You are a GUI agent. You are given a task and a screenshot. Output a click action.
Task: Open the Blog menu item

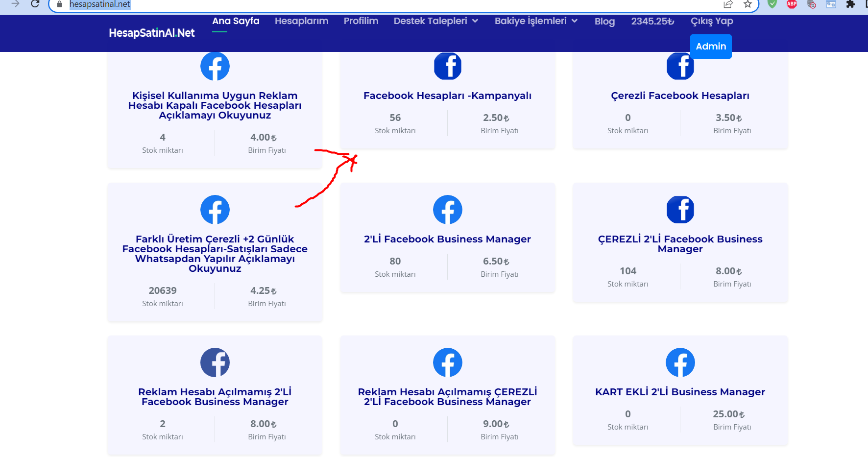click(604, 22)
